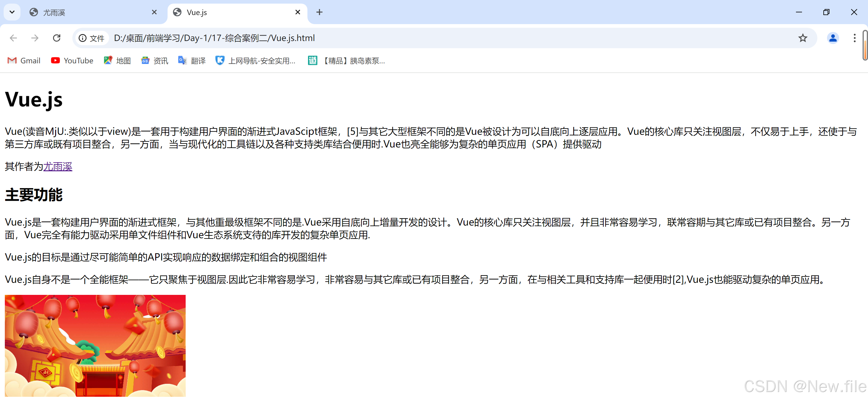Click the browser Forward arrow
Image resolution: width=868 pixels, height=401 pixels.
pyautogui.click(x=35, y=38)
